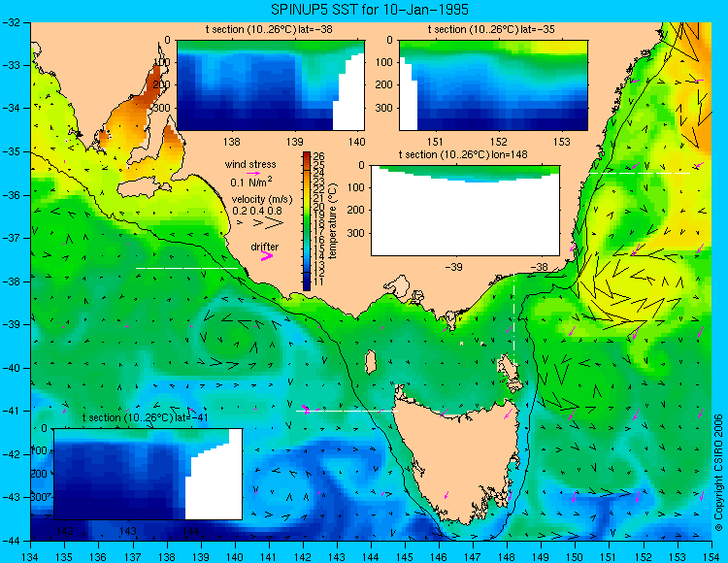Click the '139' tick of lat=-38 section

click(295, 142)
